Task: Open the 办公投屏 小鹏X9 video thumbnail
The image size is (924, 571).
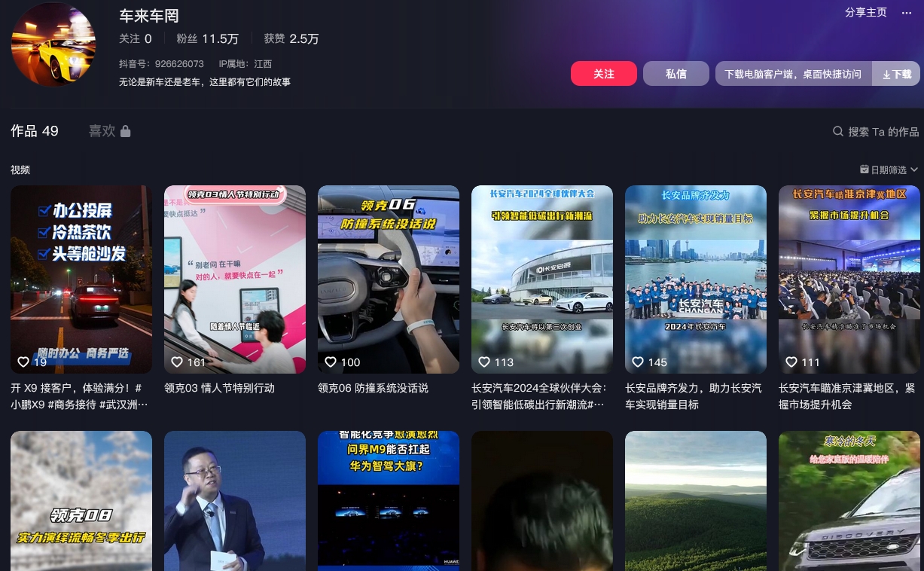Action: coord(81,279)
